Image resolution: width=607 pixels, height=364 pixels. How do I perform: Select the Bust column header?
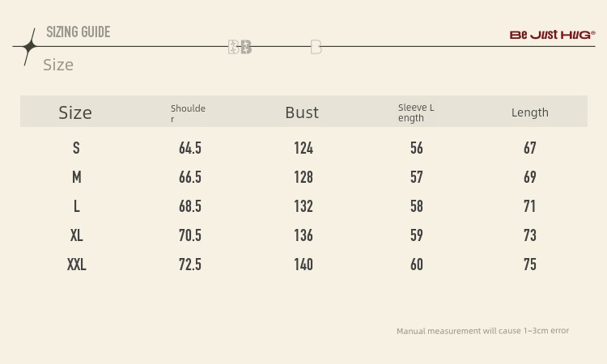[302, 112]
